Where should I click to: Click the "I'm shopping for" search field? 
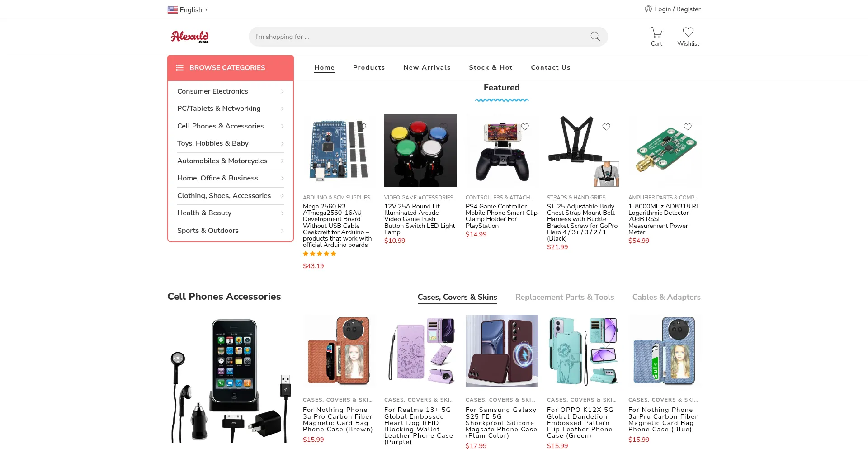click(x=420, y=37)
